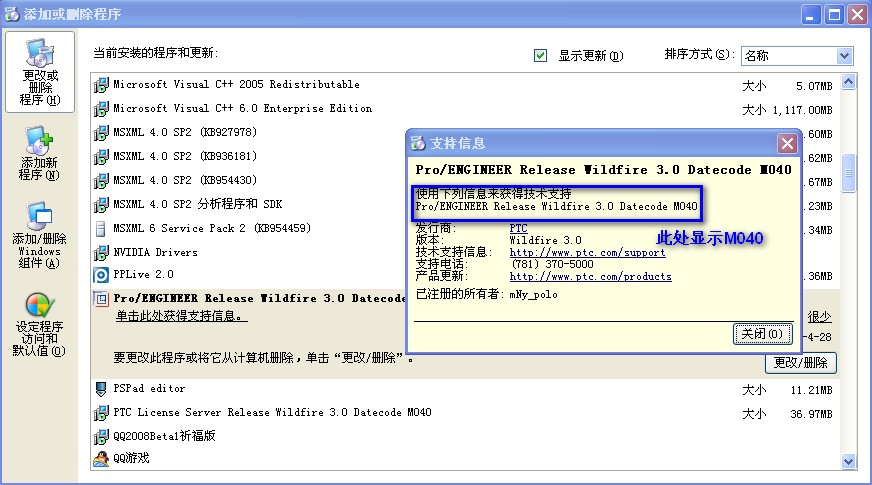Select NVIDIA Drivers entry text

pyautogui.click(x=155, y=253)
